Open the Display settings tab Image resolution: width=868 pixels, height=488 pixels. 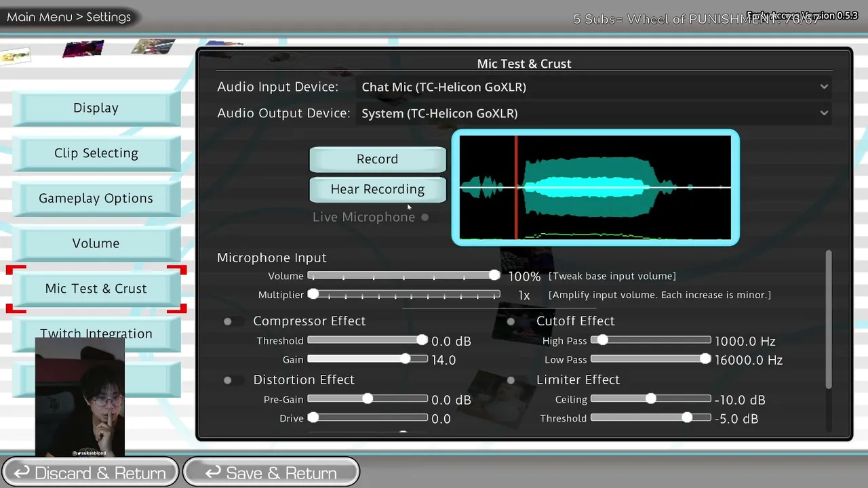coord(96,108)
